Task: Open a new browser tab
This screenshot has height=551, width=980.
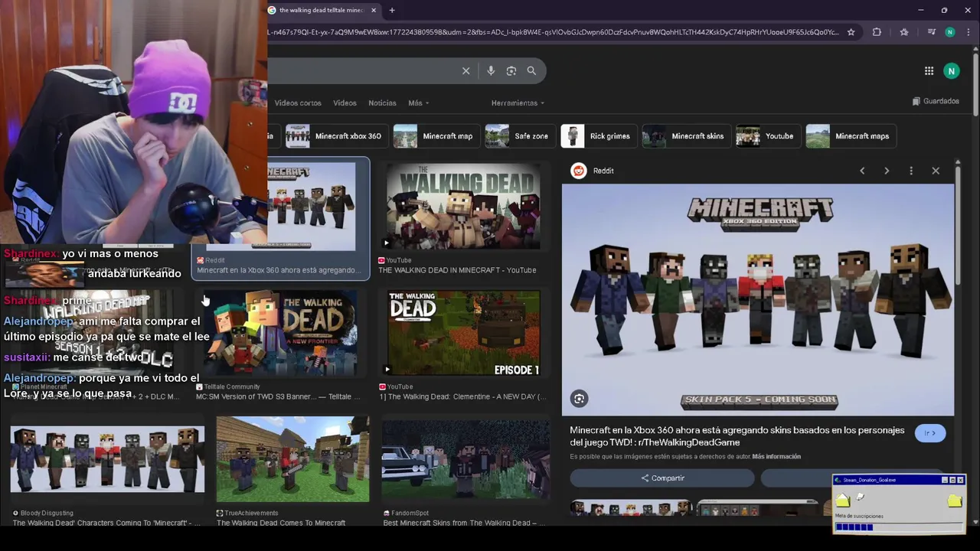Action: 392,10
